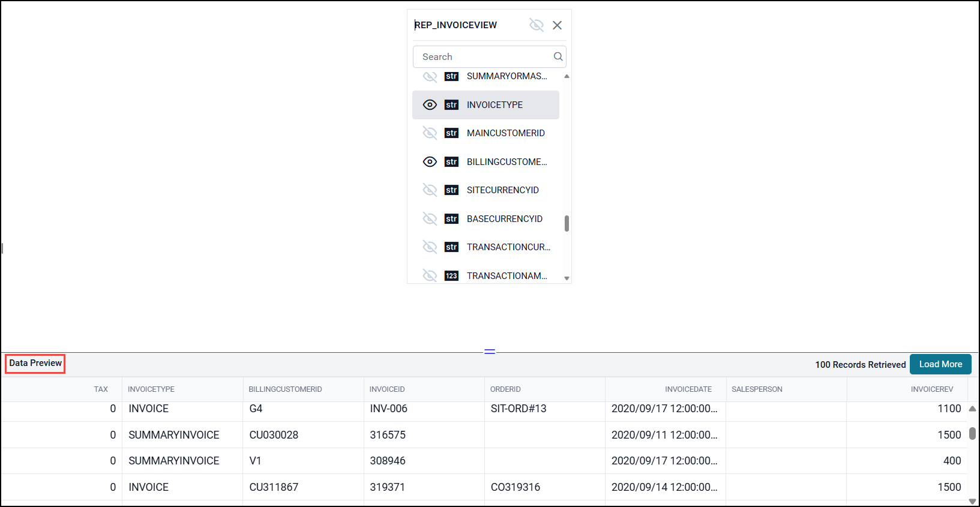
Task: Click the hide-all eye icon beside REP_INVOICEVIEW
Action: pos(536,25)
